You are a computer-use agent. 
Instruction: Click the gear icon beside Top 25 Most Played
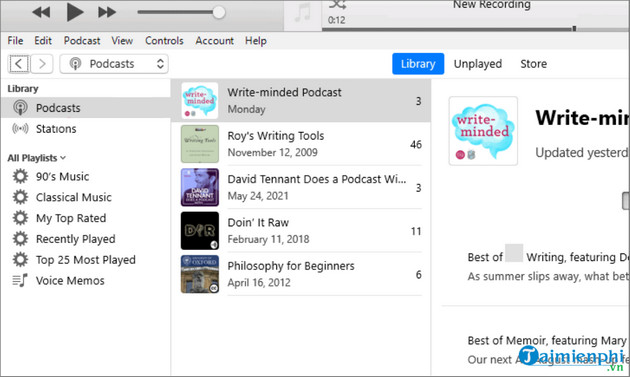click(20, 260)
